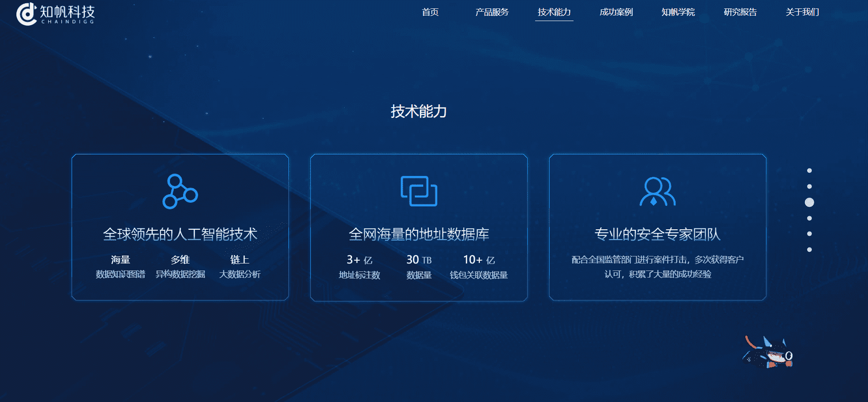The width and height of the screenshot is (868, 402).
Task: Jump to the second page section dot
Action: [809, 187]
